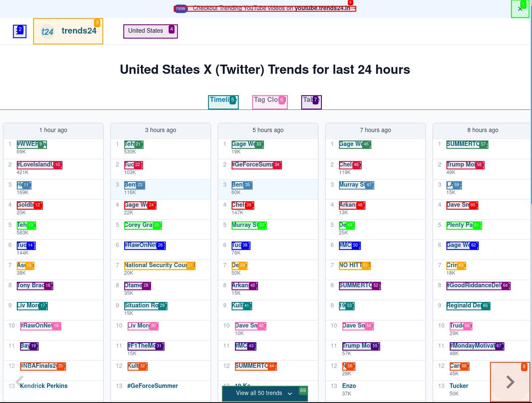532x403 pixels.
Task: Open Goldb trend ranked 4 with 20K
Action: pyautogui.click(x=30, y=205)
